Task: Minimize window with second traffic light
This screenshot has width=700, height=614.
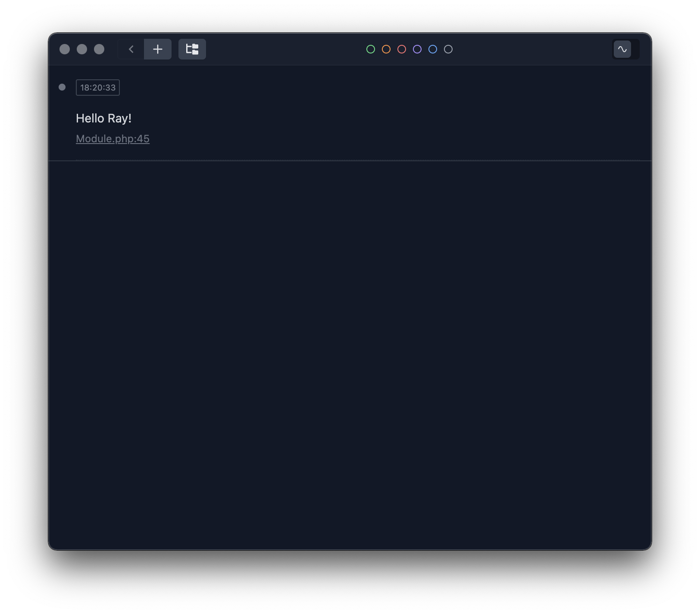Action: tap(82, 49)
